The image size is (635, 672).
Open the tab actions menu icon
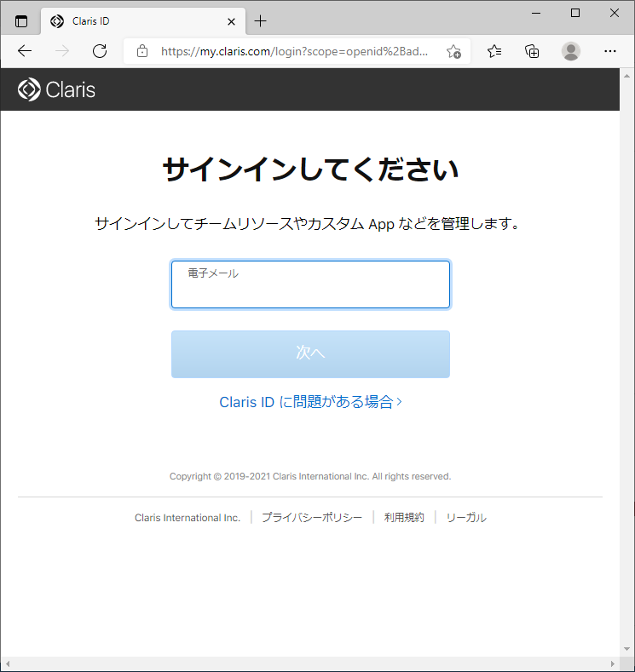[x=21, y=21]
